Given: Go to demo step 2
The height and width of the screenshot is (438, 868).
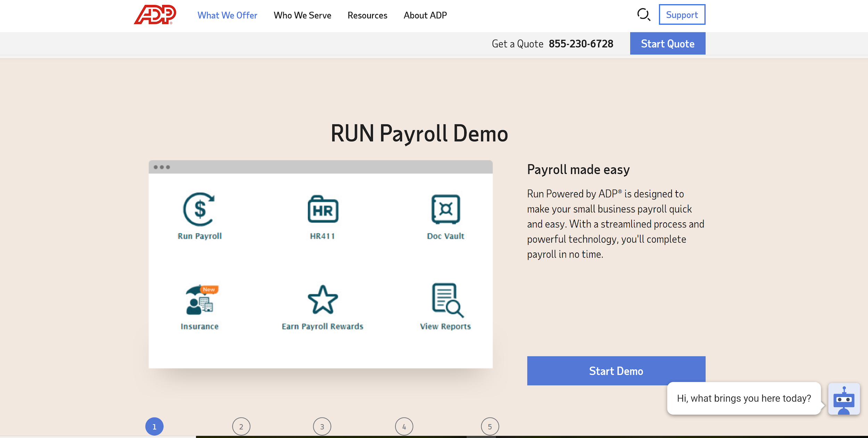Looking at the screenshot, I should coord(241,426).
